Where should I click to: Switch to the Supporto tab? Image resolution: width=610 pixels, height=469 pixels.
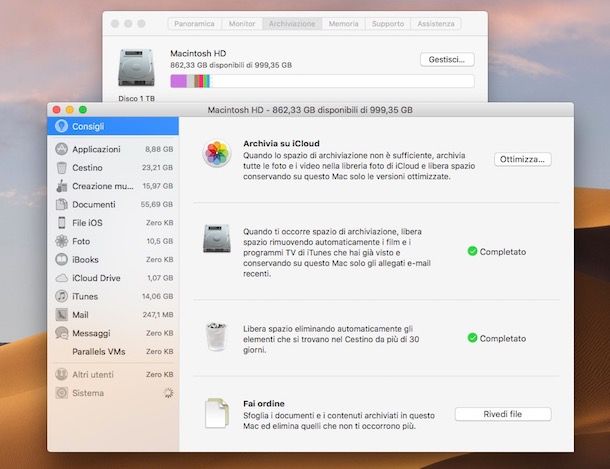pyautogui.click(x=387, y=24)
